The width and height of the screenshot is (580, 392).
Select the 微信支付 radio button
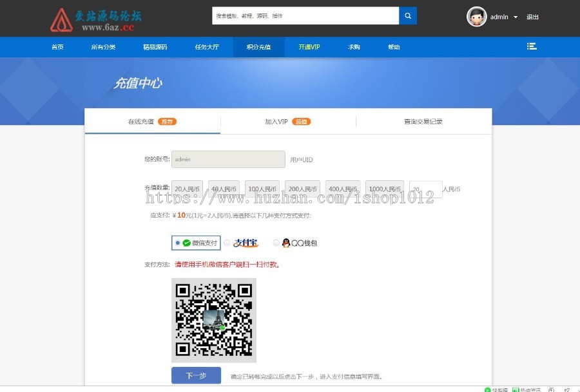pos(178,243)
